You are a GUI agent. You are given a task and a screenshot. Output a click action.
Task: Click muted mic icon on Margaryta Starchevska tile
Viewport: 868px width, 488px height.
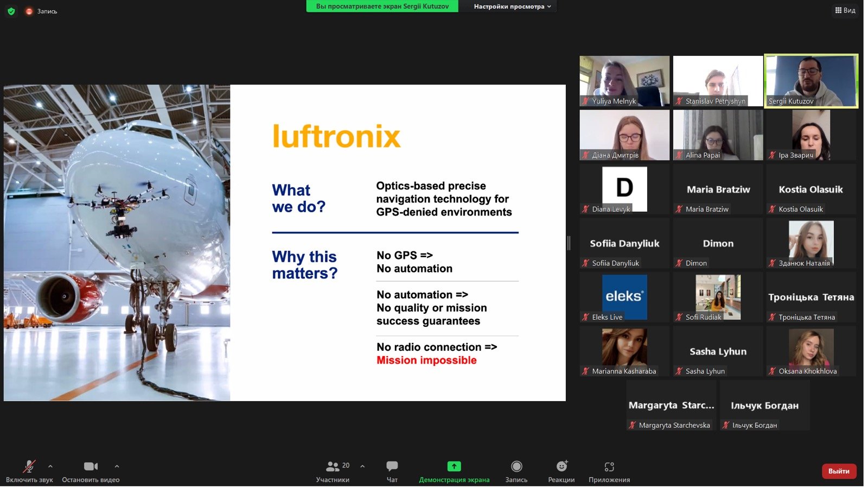(633, 425)
